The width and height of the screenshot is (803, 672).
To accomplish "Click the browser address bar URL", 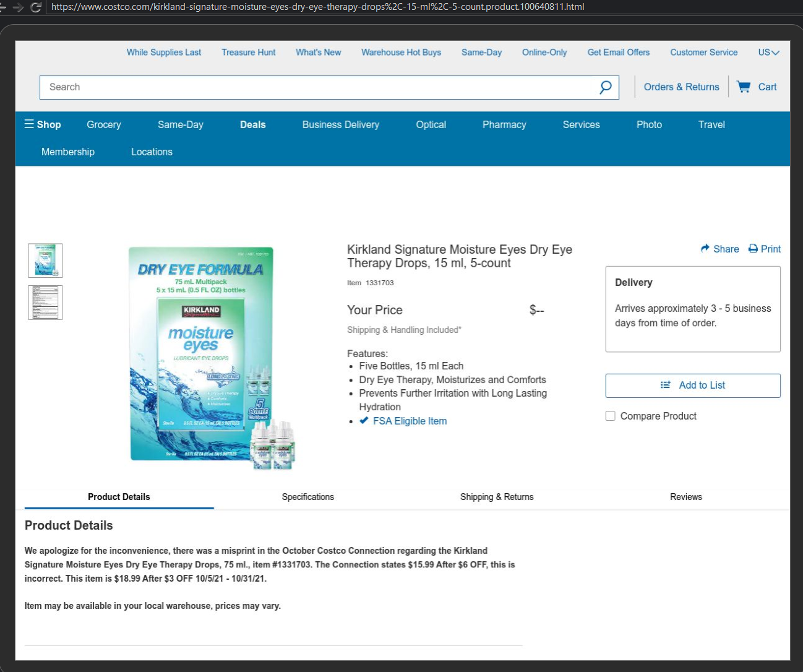I will pos(318,7).
